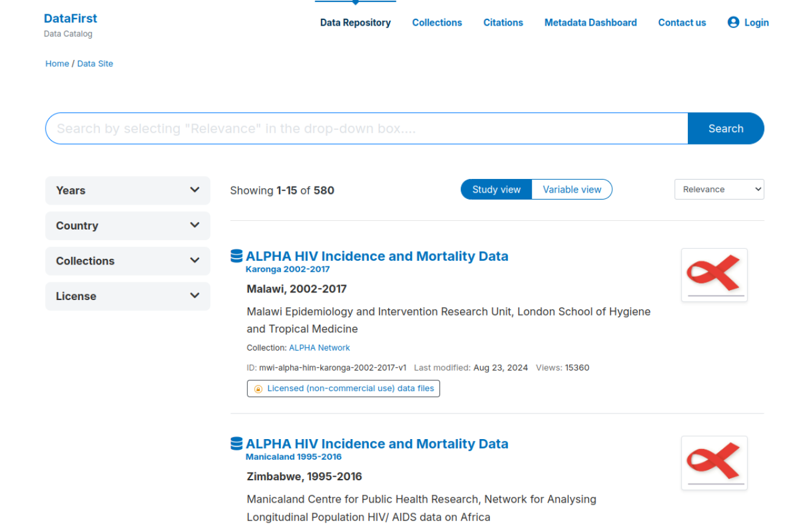The height and width of the screenshot is (532, 799).
Task: Click the 'Showing 1-15 of 580' text
Action: [x=282, y=190]
